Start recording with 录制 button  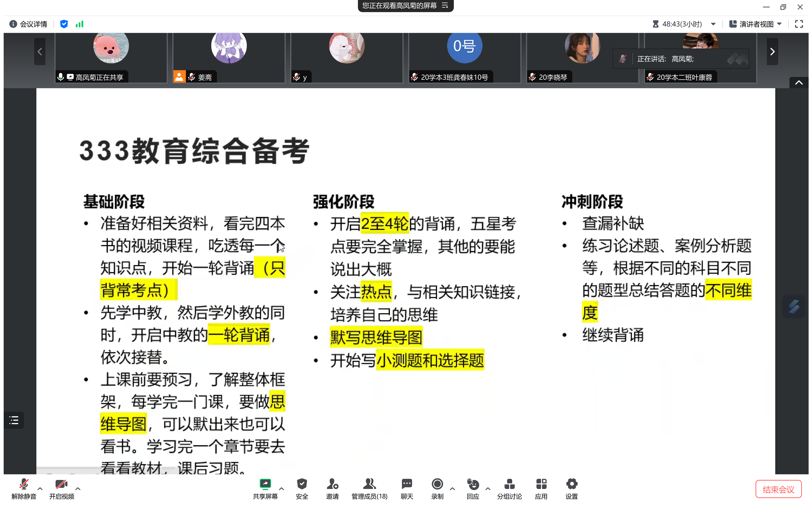pos(437,489)
